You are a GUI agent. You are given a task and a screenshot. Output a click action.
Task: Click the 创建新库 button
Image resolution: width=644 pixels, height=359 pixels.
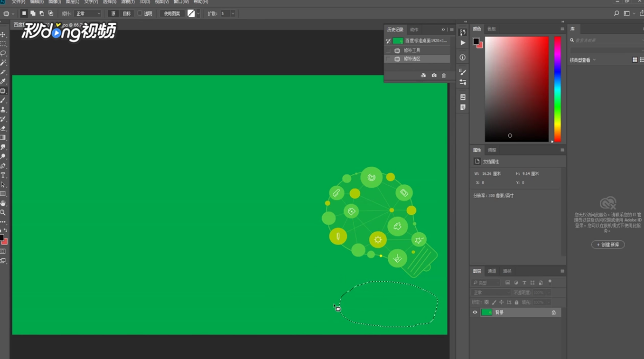pos(608,245)
